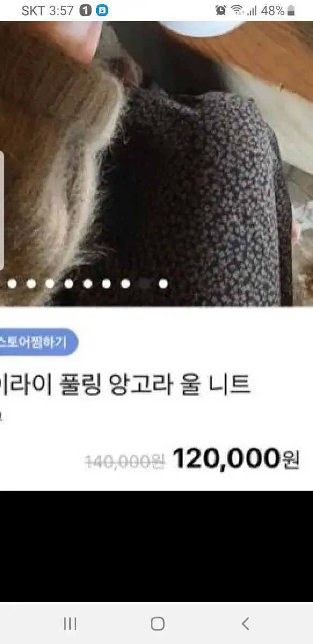This screenshot has height=644, width=313.
Task: Tap the alarm clock status icon
Action: tap(221, 10)
